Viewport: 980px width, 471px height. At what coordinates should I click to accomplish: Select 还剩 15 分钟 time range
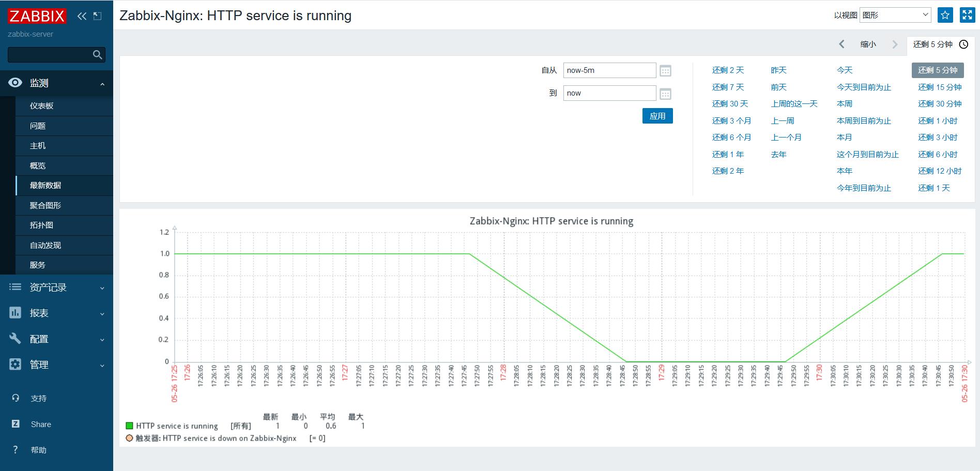[x=940, y=87]
